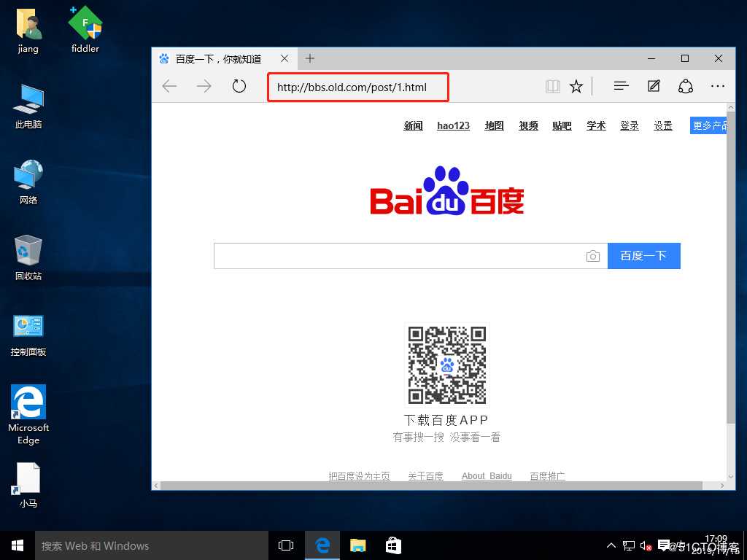This screenshot has height=560, width=747.
Task: Go back with Edge back arrow
Action: (169, 87)
